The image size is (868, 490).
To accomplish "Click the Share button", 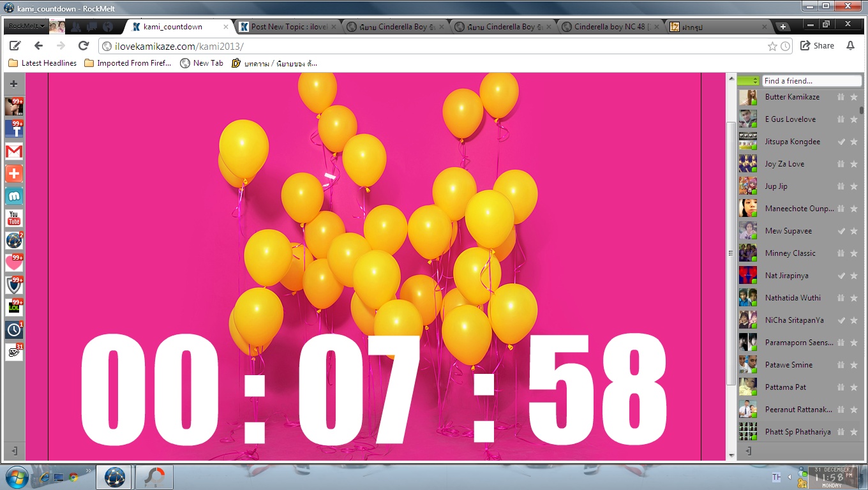I will pos(817,46).
